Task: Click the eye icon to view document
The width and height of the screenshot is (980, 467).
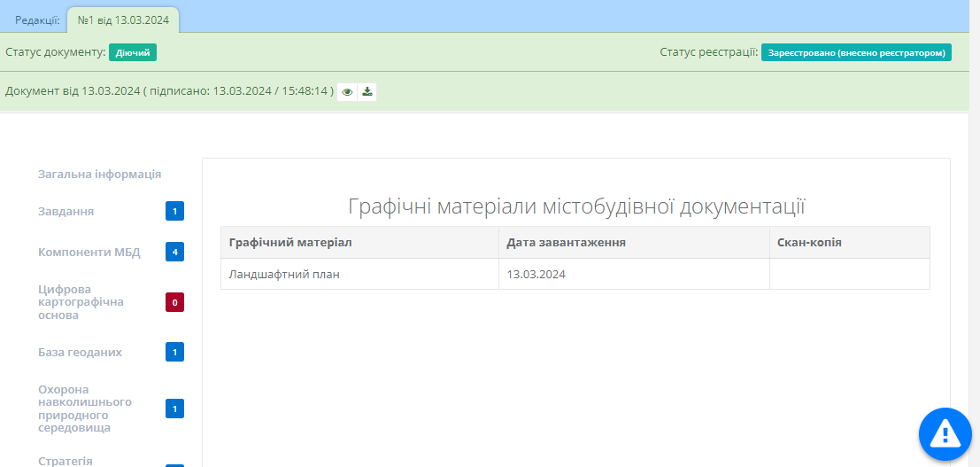Action: tap(348, 92)
